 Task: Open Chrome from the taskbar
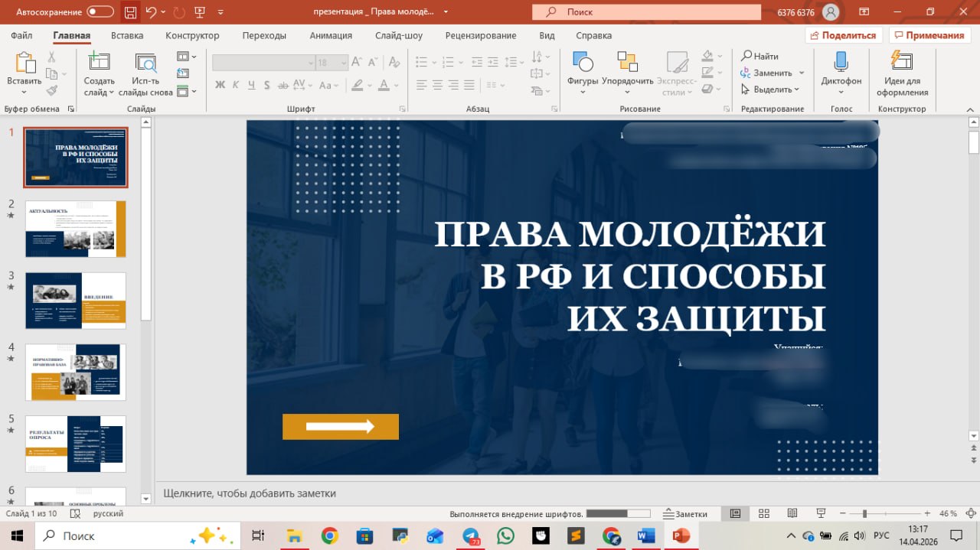330,536
